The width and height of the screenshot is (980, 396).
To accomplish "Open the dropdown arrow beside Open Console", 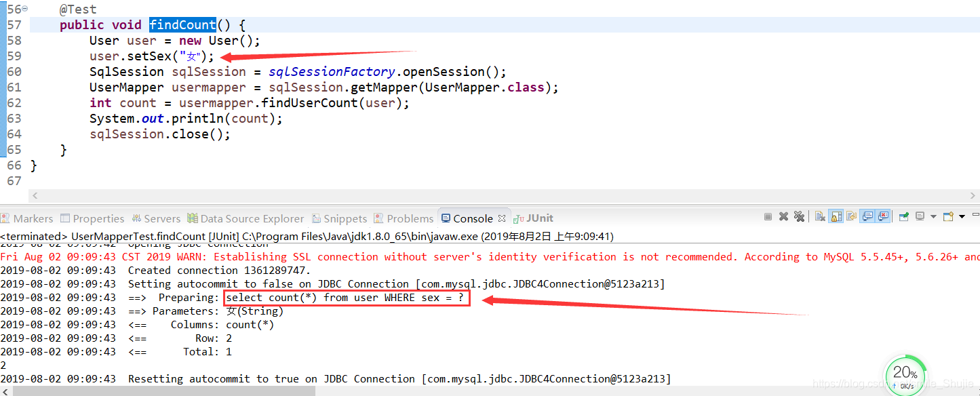I will (x=962, y=217).
